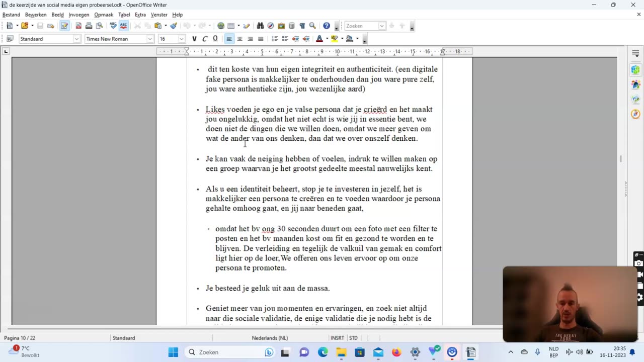The height and width of the screenshot is (362, 644).
Task: Apply the yellow Highlighting color
Action: coord(334,39)
